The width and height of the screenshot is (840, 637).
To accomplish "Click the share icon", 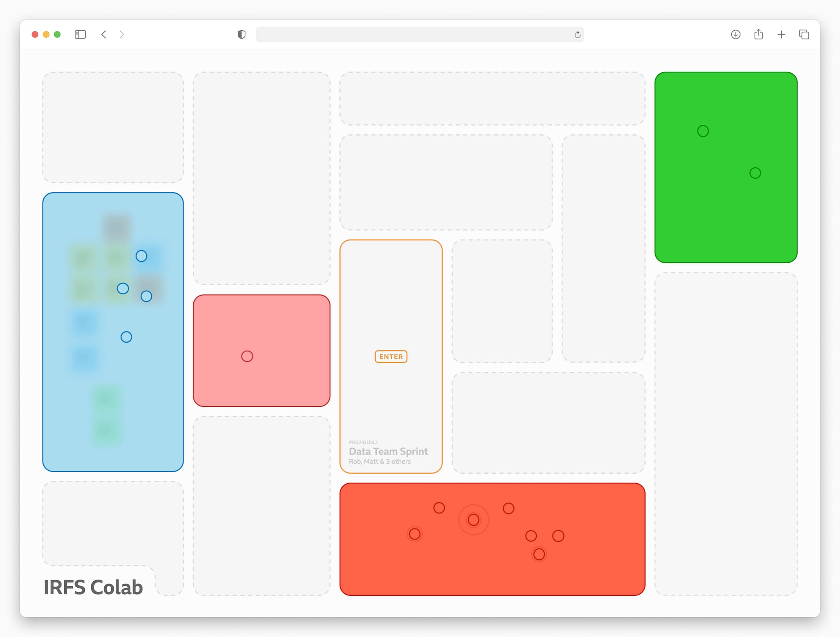I will pyautogui.click(x=758, y=34).
